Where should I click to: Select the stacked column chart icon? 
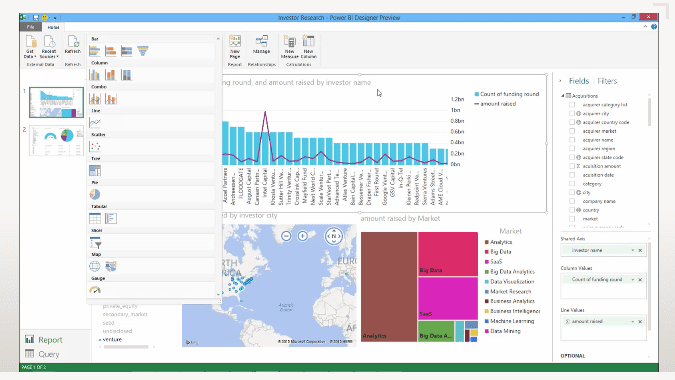(x=111, y=75)
